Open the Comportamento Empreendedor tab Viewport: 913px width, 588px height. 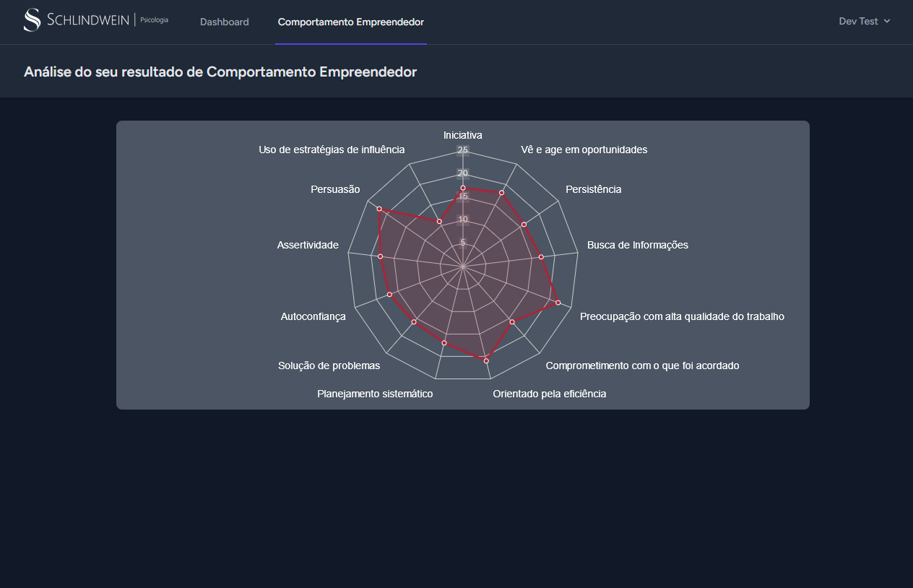pyautogui.click(x=351, y=22)
